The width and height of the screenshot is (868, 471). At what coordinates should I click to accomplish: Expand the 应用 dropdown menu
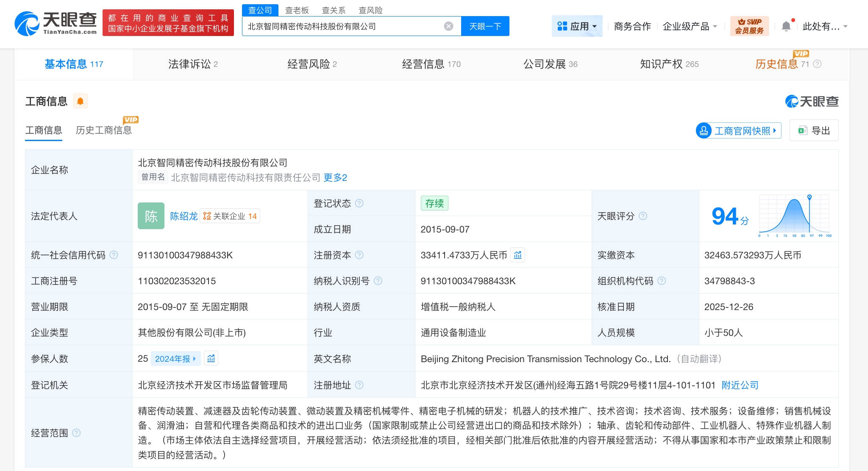tap(577, 26)
